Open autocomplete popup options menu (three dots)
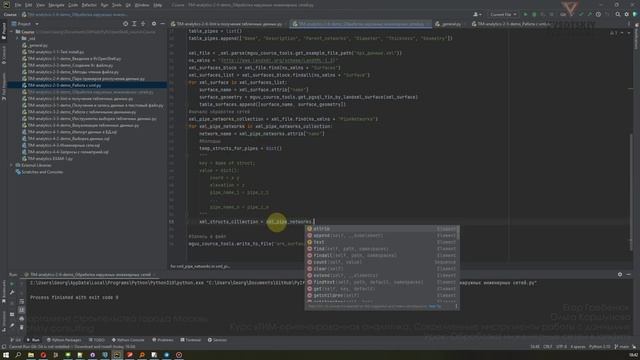This screenshot has width=640, height=360. 456,306
